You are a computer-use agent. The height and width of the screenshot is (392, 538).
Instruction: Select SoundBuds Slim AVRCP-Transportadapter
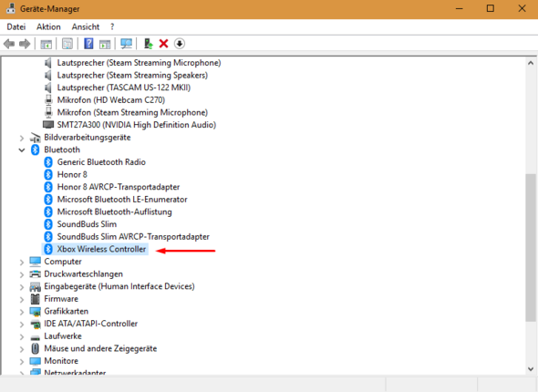point(133,237)
